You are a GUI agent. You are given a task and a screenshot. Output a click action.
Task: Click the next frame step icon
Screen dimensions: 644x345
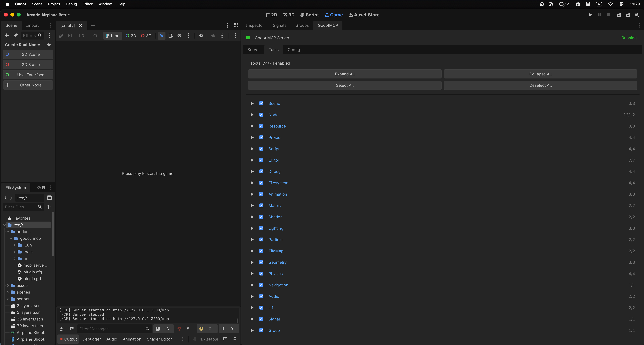click(70, 36)
